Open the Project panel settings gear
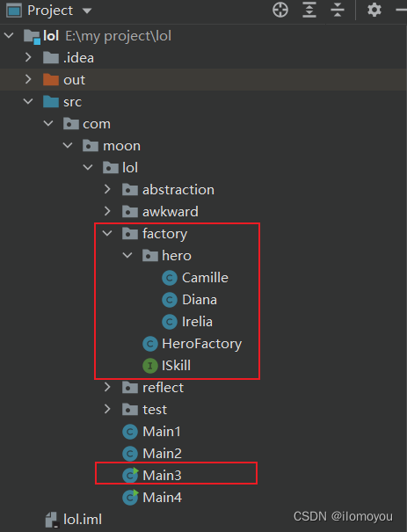Viewport: 407px width, 532px height. coord(374,10)
